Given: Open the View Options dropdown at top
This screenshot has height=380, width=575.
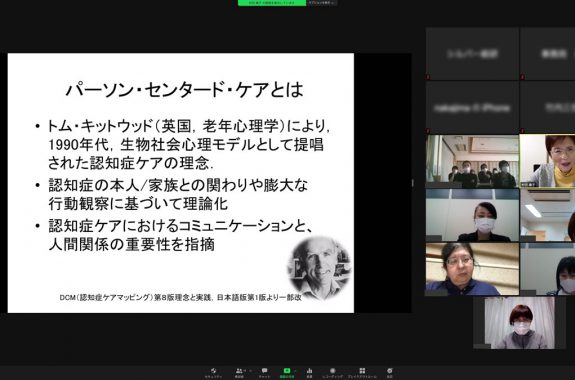Looking at the screenshot, I should (322, 3).
